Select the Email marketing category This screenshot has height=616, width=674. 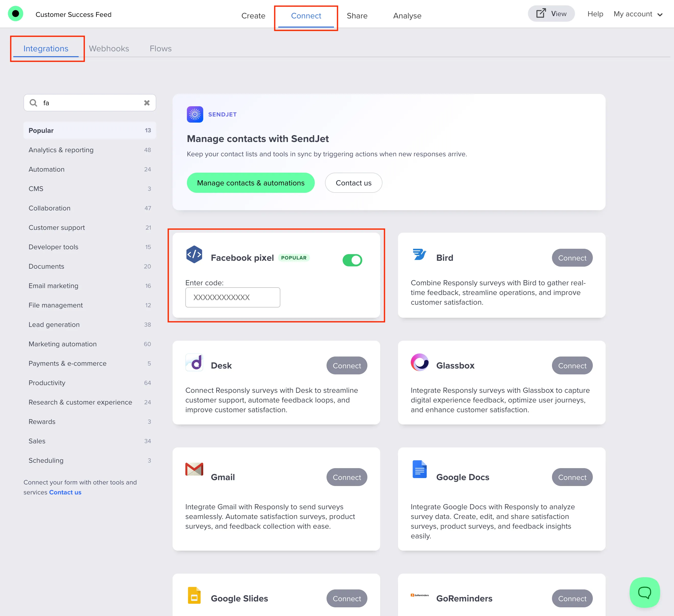click(90, 286)
